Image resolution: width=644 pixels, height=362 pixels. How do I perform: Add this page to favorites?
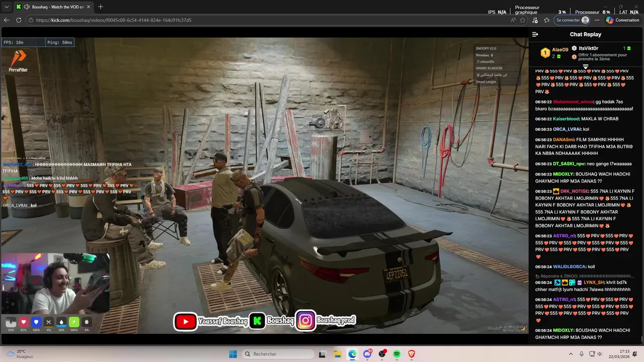(x=523, y=20)
